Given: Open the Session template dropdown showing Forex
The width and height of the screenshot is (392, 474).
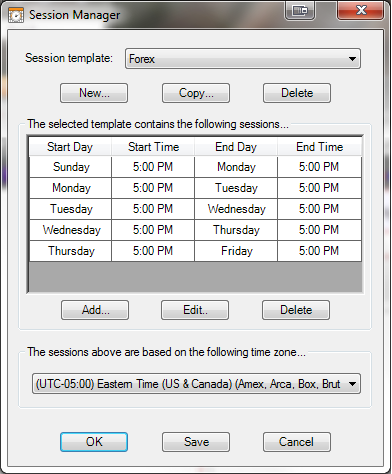Looking at the screenshot, I should click(243, 59).
